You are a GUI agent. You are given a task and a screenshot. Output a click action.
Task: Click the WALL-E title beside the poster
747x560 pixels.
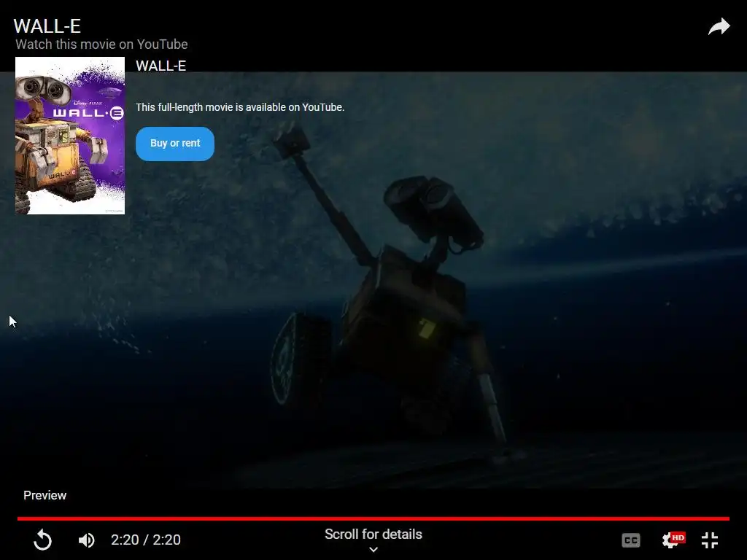160,66
